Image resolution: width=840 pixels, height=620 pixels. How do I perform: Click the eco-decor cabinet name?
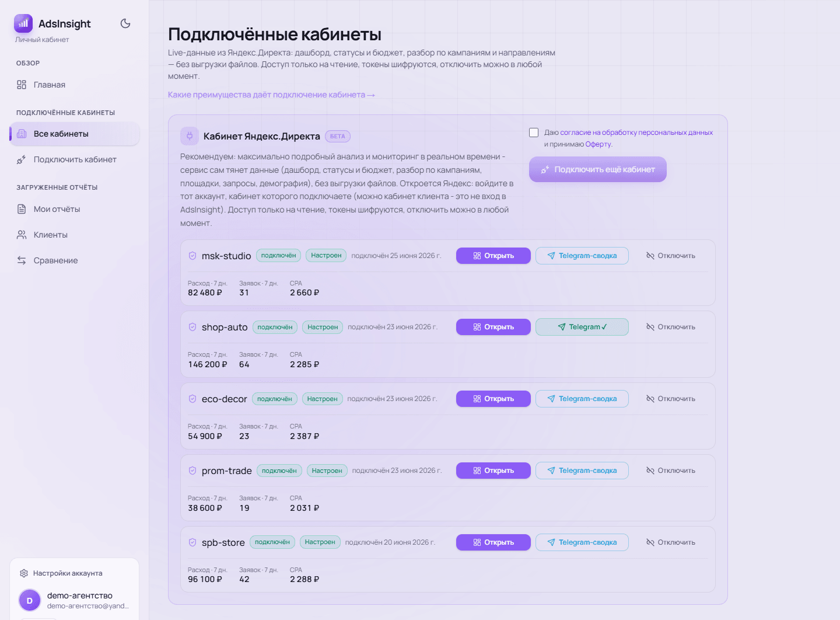(x=225, y=399)
